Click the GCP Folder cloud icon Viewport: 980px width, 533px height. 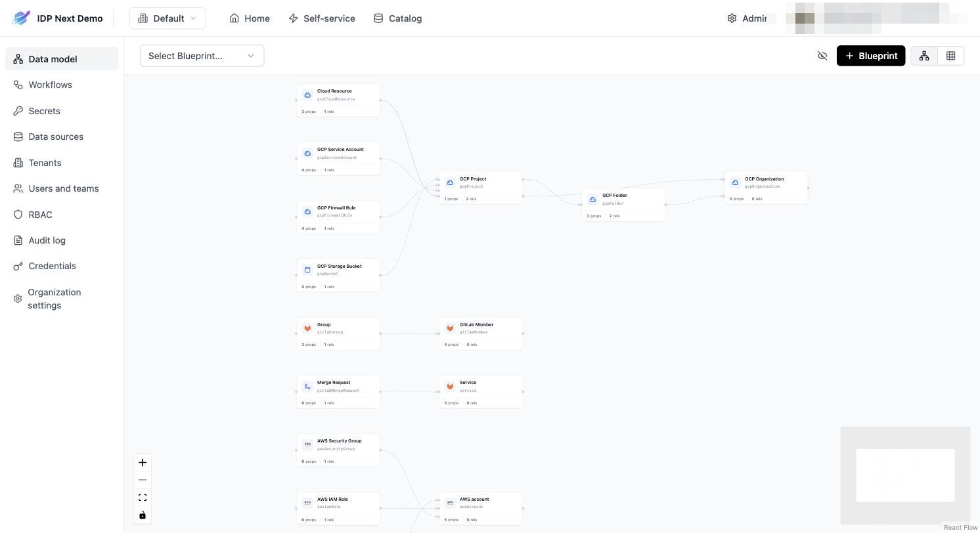[x=592, y=200]
